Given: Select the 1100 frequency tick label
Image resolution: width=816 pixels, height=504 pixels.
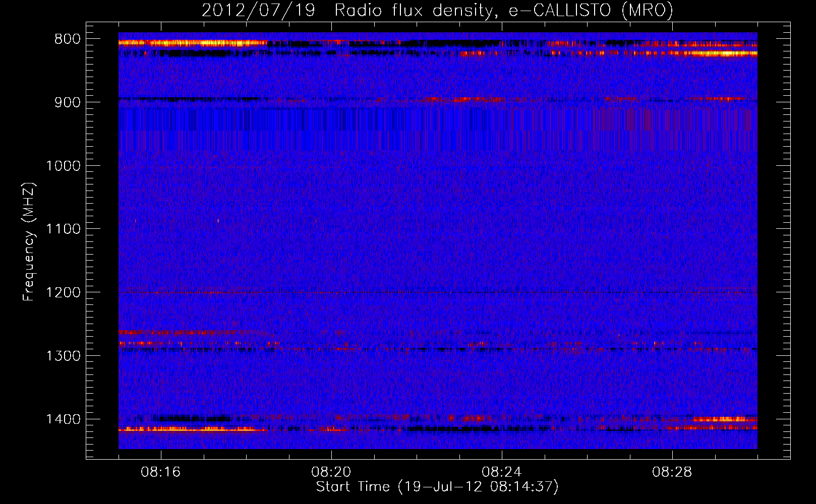Looking at the screenshot, I should click(63, 229).
